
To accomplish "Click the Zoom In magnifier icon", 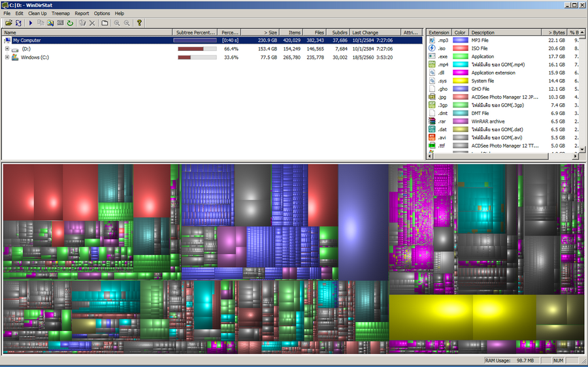I will tap(117, 23).
